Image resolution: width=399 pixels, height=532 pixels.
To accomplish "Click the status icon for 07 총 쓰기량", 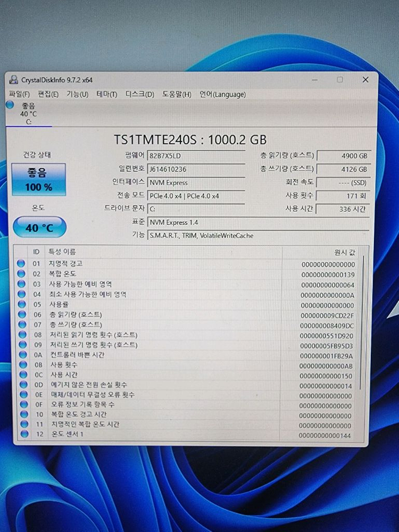I will pyautogui.click(x=22, y=325).
